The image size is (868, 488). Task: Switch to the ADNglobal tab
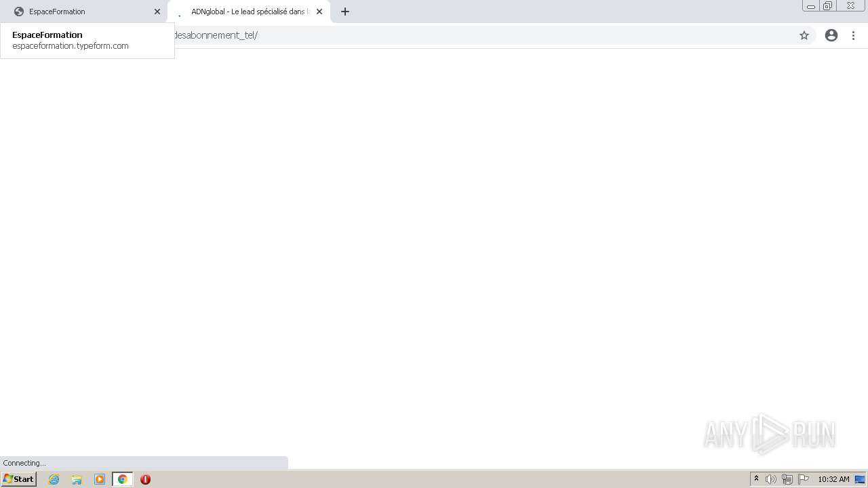point(249,12)
